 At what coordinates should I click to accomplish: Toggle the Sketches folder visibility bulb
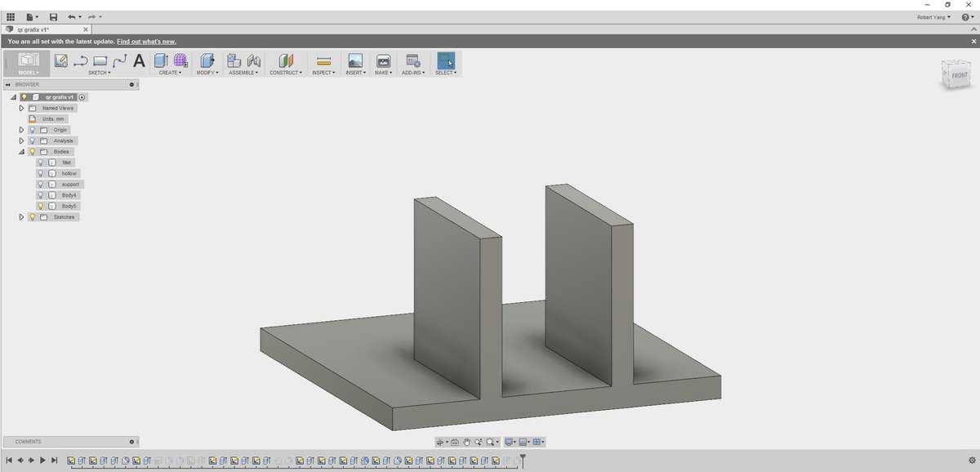[x=32, y=217]
